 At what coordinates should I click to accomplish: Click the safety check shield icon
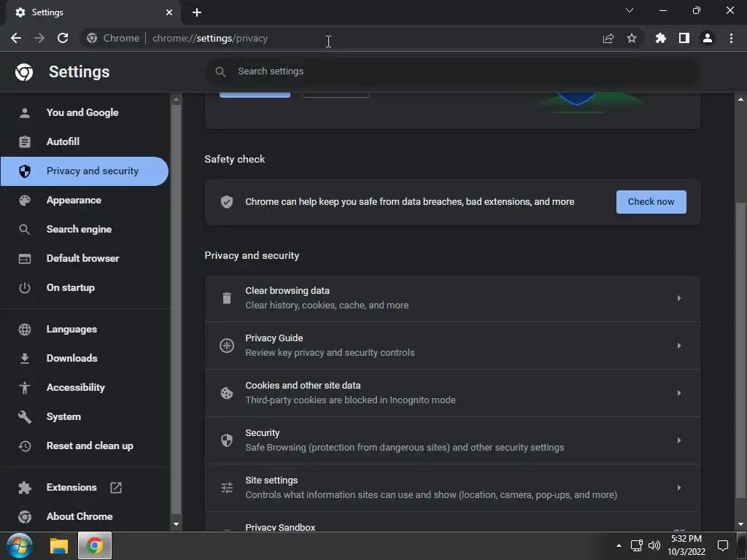pos(227,202)
